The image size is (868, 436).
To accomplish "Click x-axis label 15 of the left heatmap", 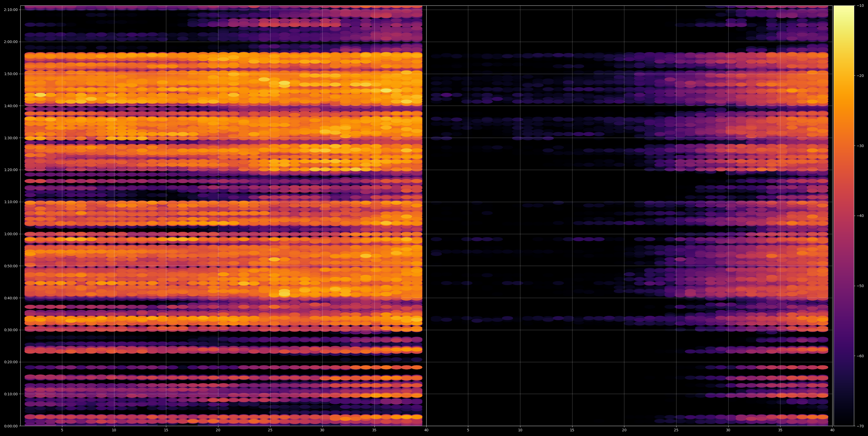I will pyautogui.click(x=166, y=430).
